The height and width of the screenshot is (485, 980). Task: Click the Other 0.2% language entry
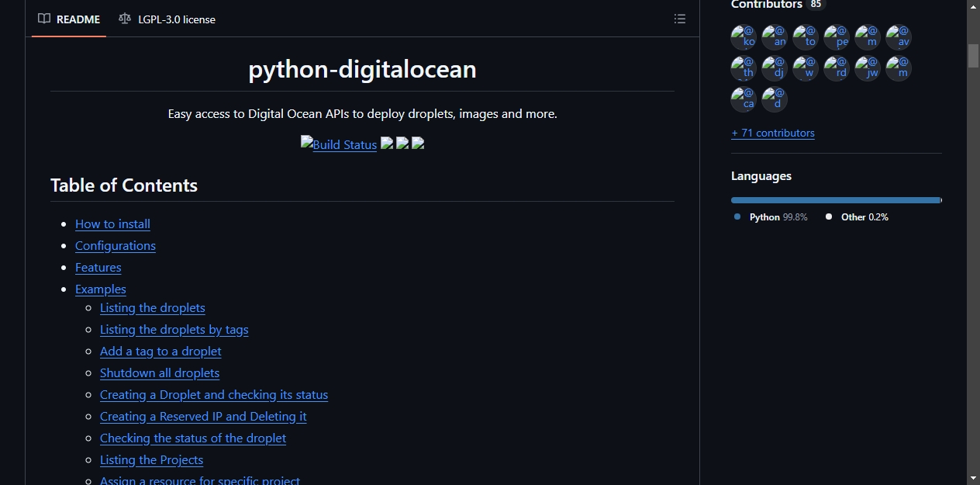click(857, 217)
